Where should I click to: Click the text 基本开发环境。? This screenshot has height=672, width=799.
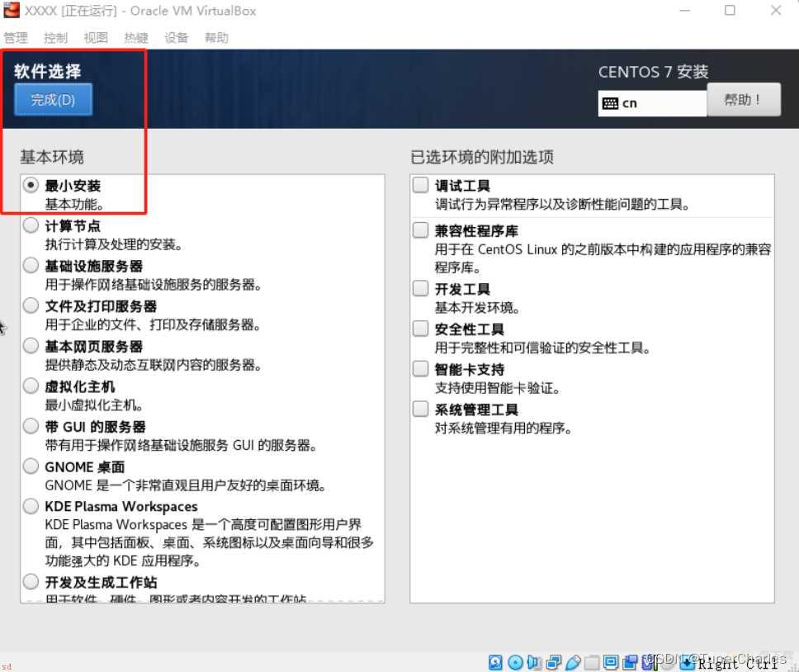(477, 308)
